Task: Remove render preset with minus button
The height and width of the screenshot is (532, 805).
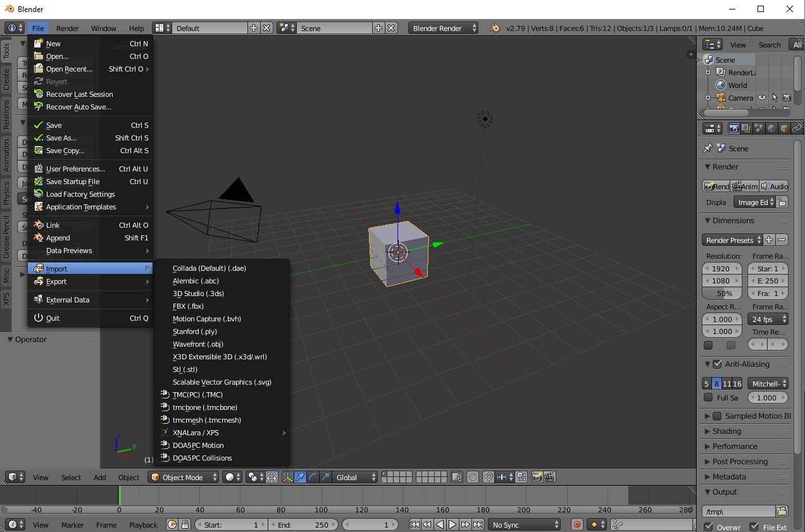Action: tap(782, 240)
